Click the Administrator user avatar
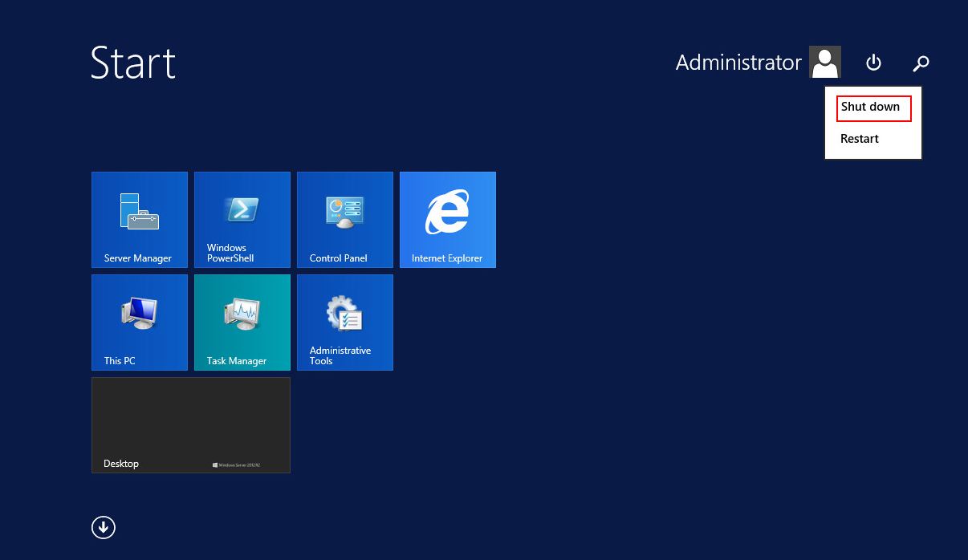Image resolution: width=968 pixels, height=560 pixels. tap(825, 62)
